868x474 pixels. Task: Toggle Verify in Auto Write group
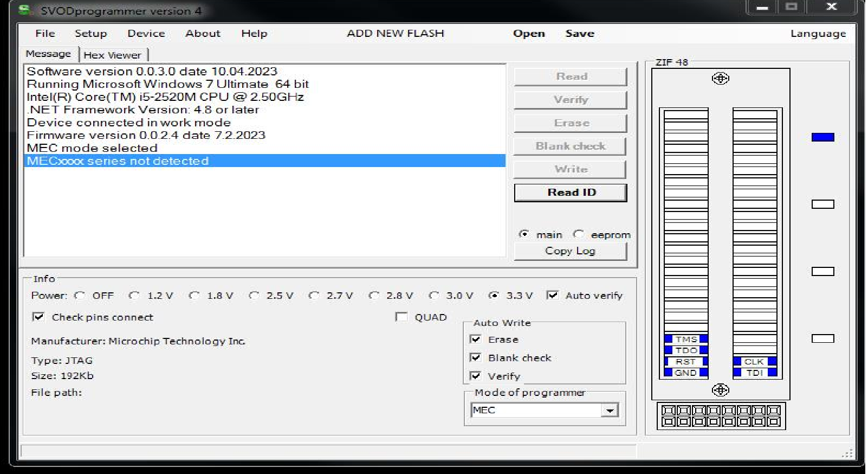click(476, 376)
